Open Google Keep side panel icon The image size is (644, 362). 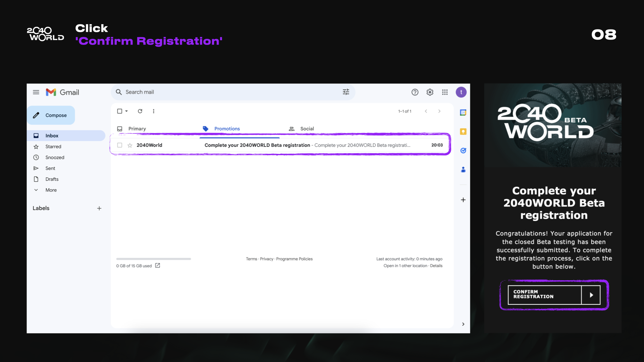click(463, 132)
